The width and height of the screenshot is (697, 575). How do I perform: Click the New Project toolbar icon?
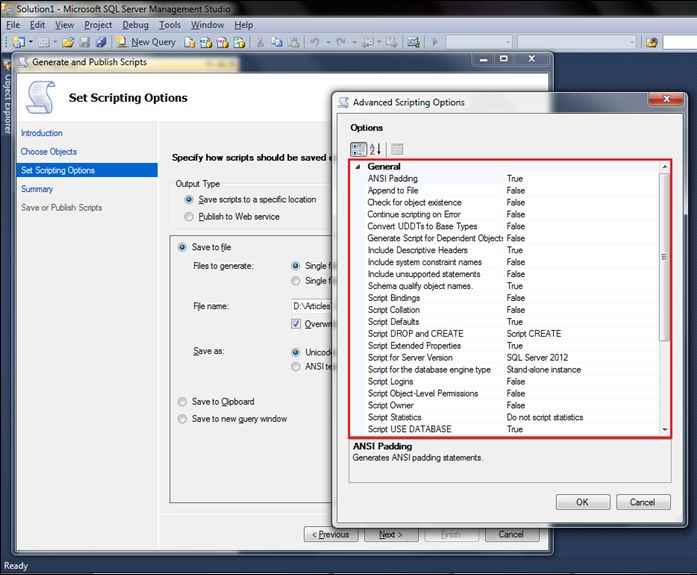pos(19,42)
